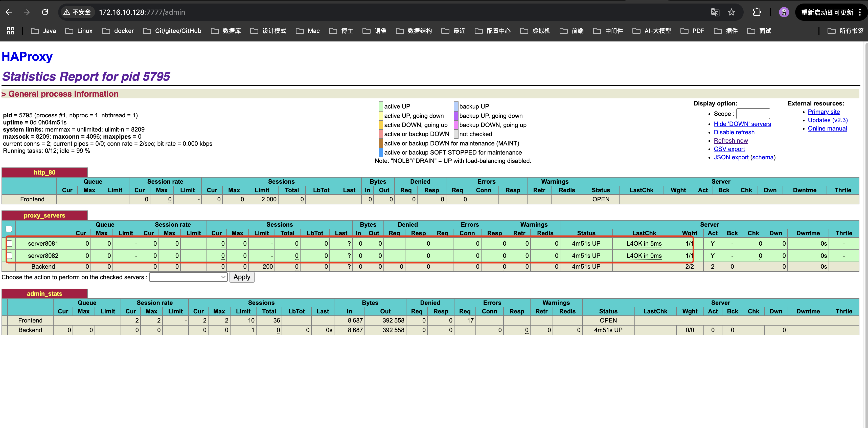Viewport: 868px width, 428px height.
Task: Open the JSON schema link
Action: coord(763,157)
